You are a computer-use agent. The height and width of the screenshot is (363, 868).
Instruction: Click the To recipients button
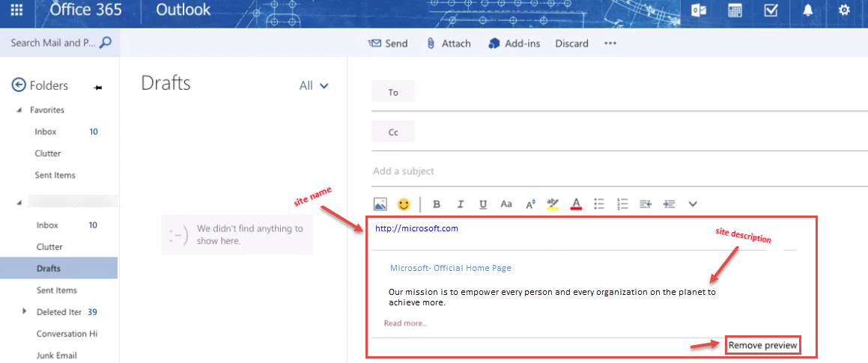[393, 92]
